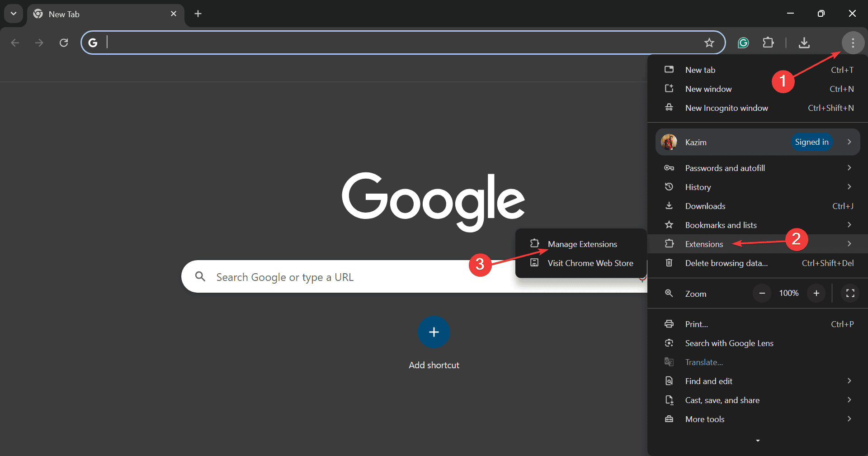The height and width of the screenshot is (456, 868).
Task: Select New window menu item
Action: click(x=759, y=89)
